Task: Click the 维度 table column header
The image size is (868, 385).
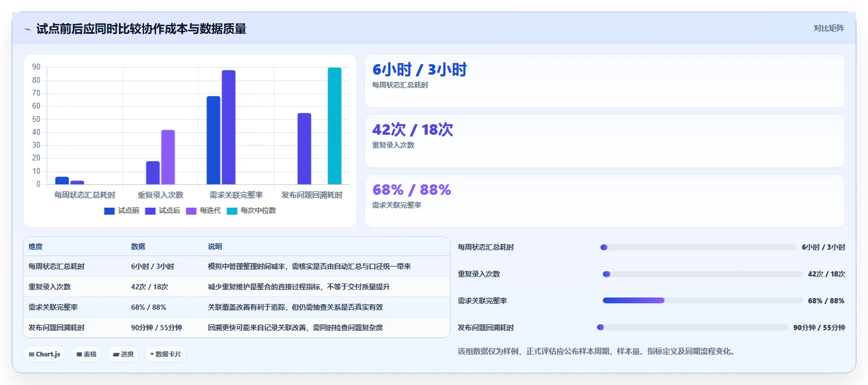Action: tap(36, 247)
